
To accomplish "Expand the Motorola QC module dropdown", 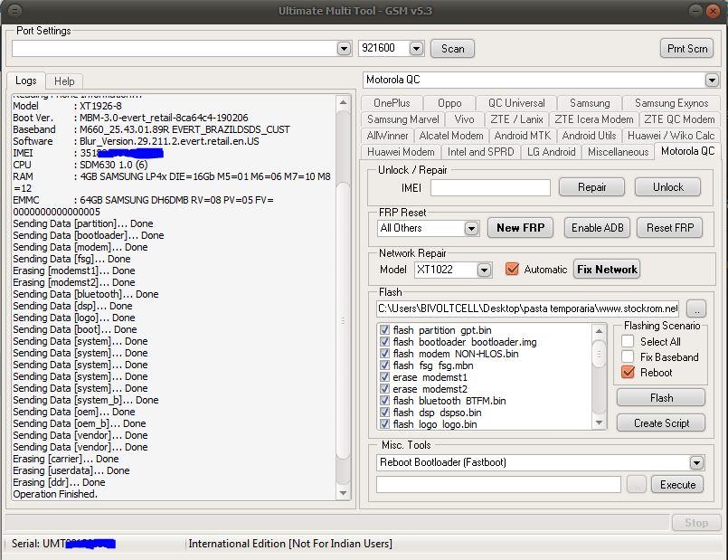I will (712, 80).
